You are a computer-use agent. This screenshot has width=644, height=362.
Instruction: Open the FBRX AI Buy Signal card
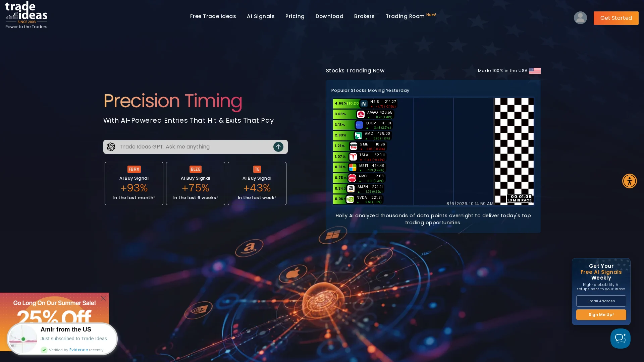point(134,183)
